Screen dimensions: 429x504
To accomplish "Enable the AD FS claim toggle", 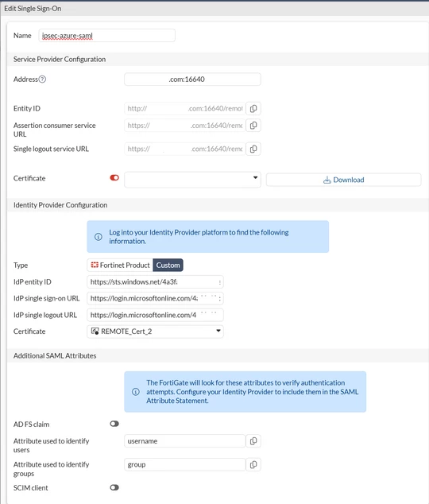I will point(114,424).
